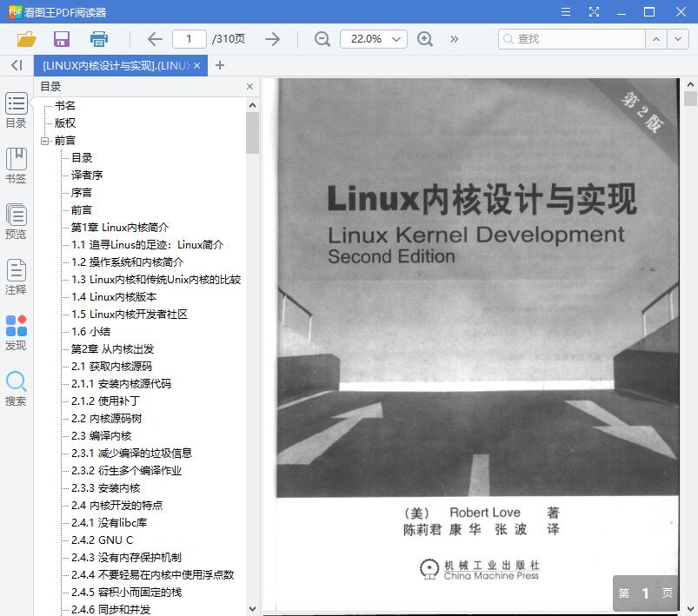Jump to 2.3.2 衍生多个编译作业
The height and width of the screenshot is (616, 698).
[x=126, y=470]
